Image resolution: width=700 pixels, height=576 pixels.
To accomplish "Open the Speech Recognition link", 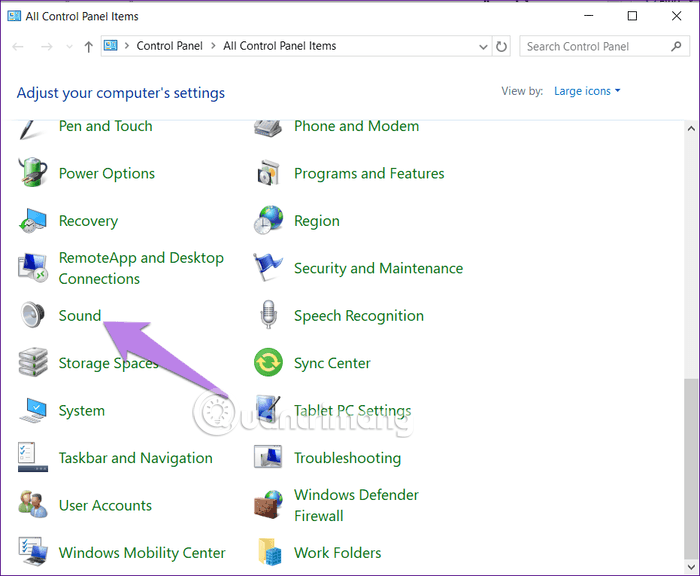I will 359,316.
